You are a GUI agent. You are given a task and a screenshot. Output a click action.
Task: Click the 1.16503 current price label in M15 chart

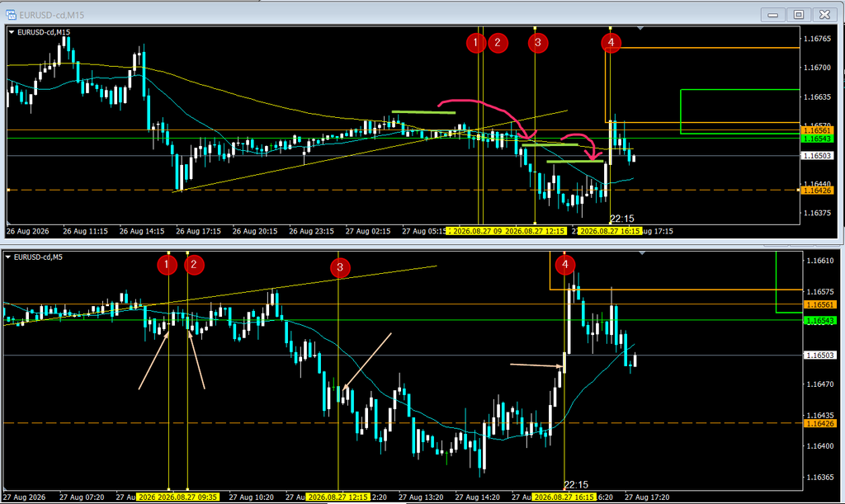tap(818, 156)
